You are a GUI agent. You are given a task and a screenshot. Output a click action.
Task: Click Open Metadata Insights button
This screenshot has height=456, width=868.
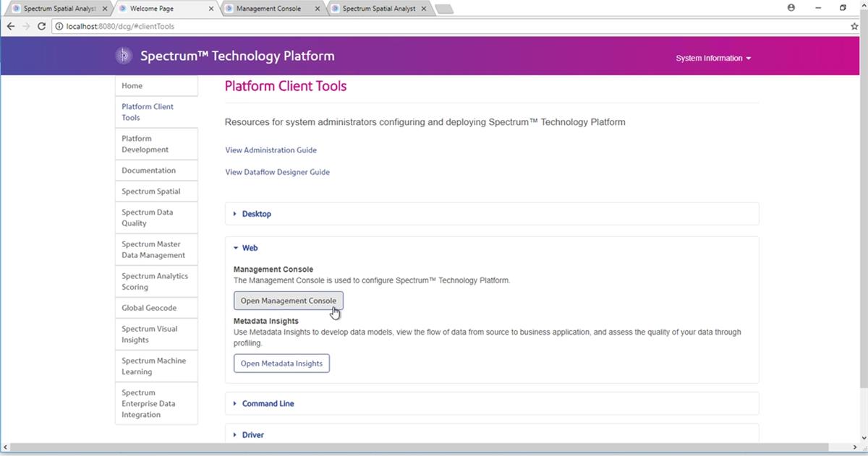point(281,363)
